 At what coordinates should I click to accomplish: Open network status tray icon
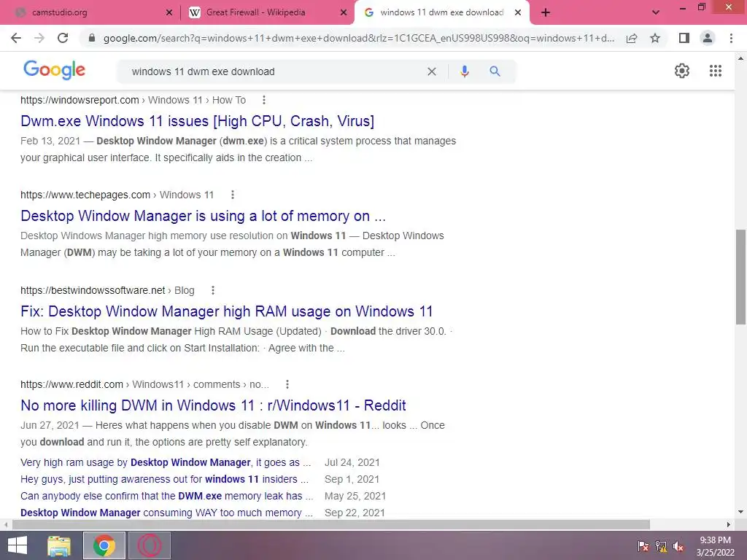pos(661,546)
